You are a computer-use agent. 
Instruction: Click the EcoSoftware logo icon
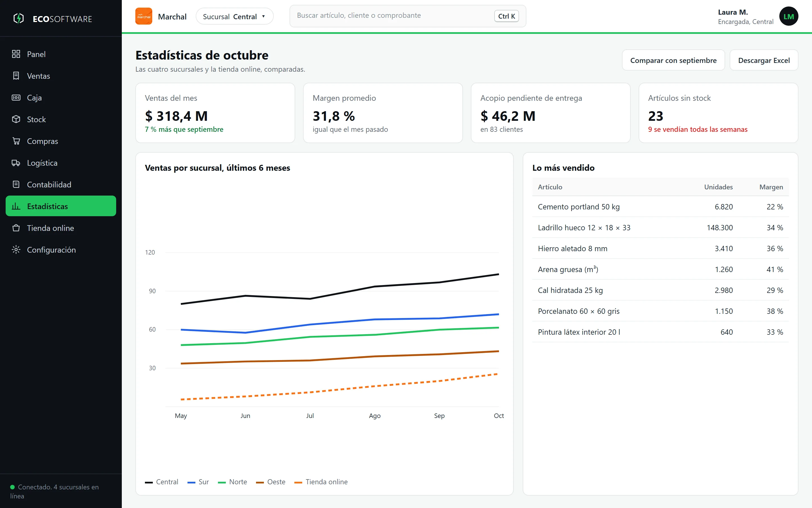tap(18, 18)
